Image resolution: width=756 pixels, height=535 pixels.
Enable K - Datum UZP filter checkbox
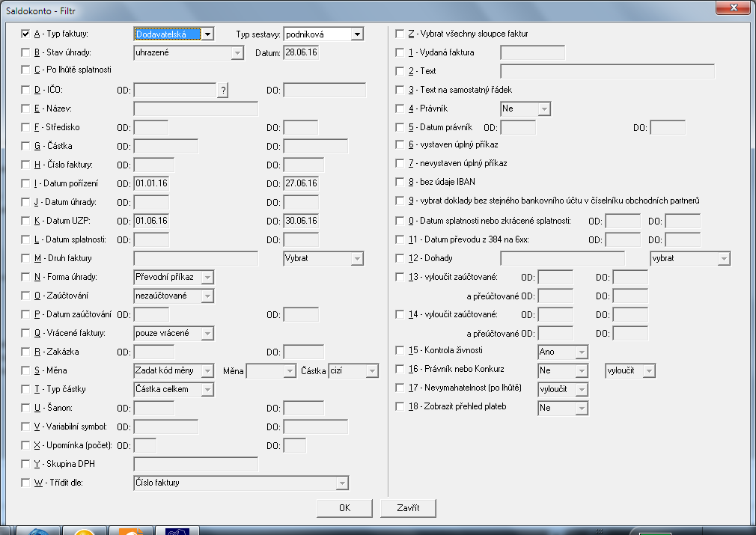25,221
